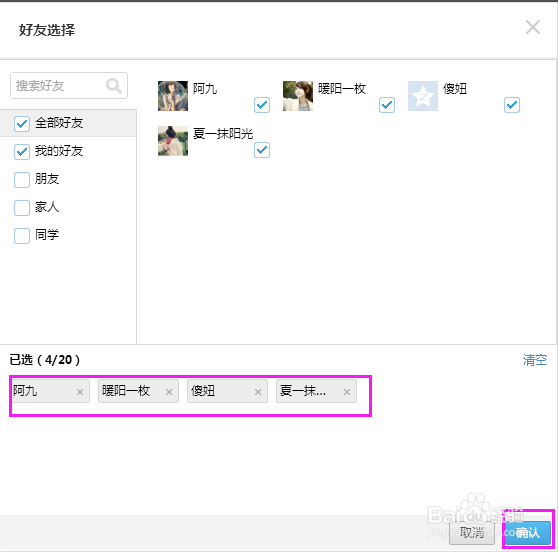Remove 夏一抹... tag from selected
The image size is (558, 552).
[x=347, y=392]
